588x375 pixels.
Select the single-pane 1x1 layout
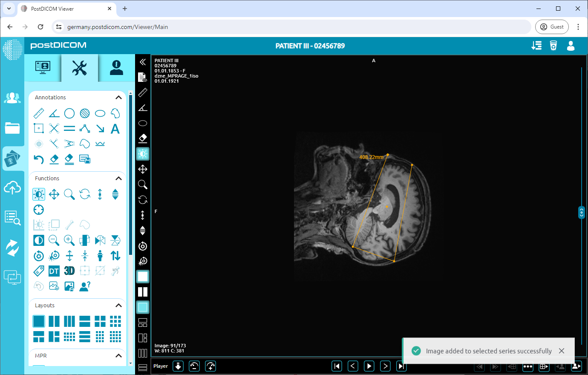[39, 321]
